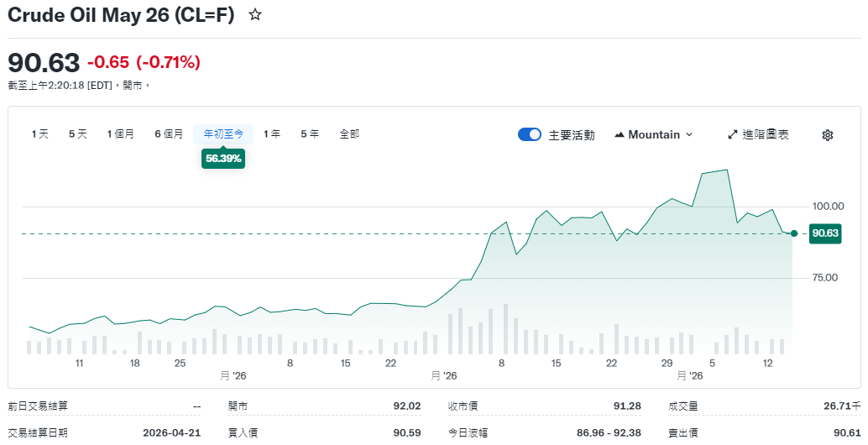
Task: Click the 56.39% year-to-date badge
Action: pos(223,159)
